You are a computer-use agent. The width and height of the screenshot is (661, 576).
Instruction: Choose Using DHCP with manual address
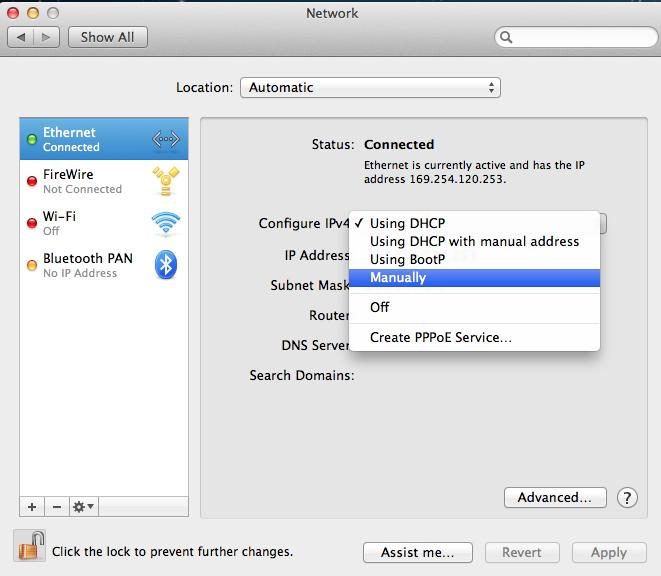tap(475, 241)
